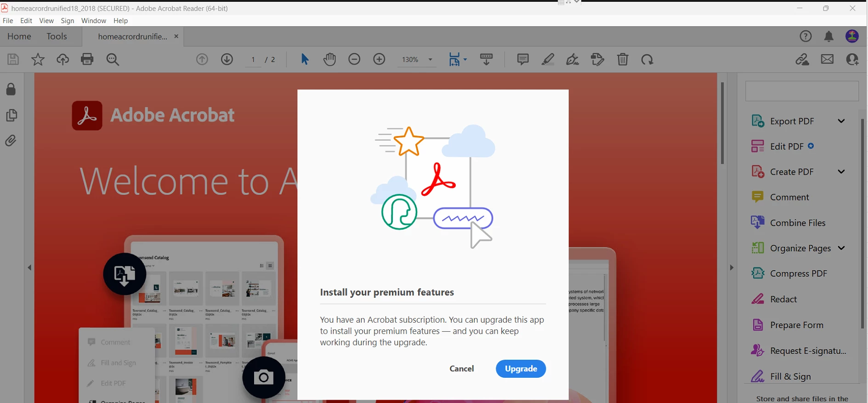Open find text magnifier icon
The height and width of the screenshot is (403, 868).
(113, 59)
